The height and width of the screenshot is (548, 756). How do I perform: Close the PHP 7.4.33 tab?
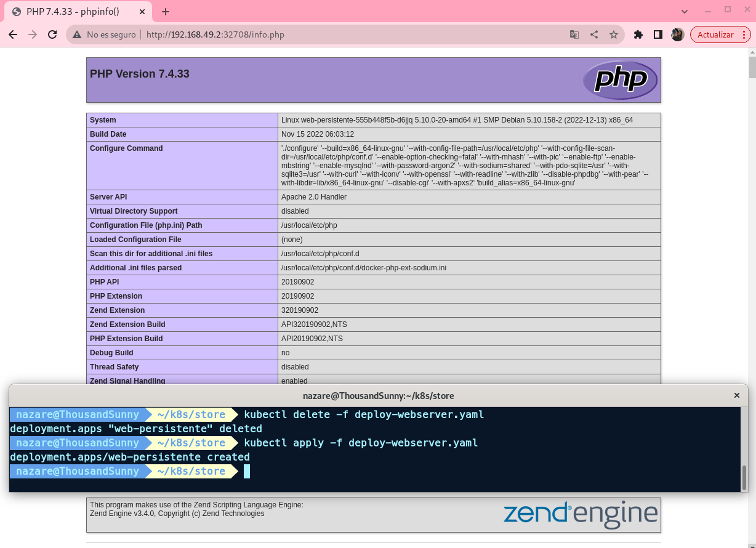coord(144,12)
